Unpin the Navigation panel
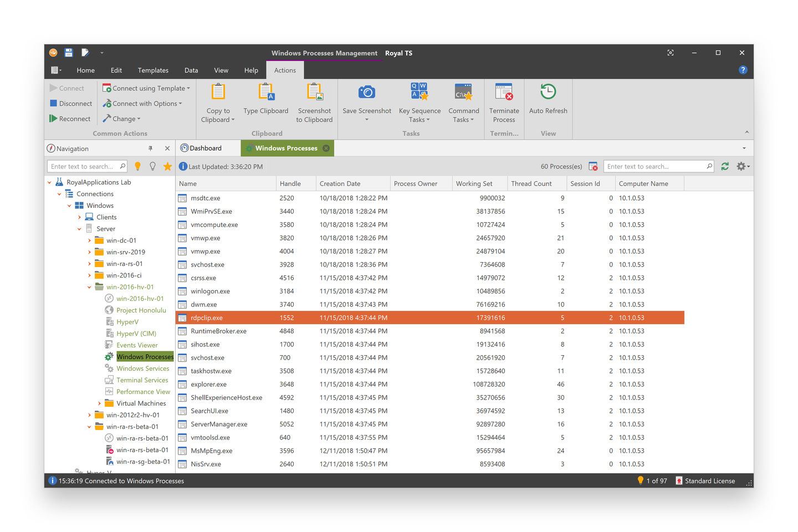798x532 pixels. pyautogui.click(x=150, y=148)
